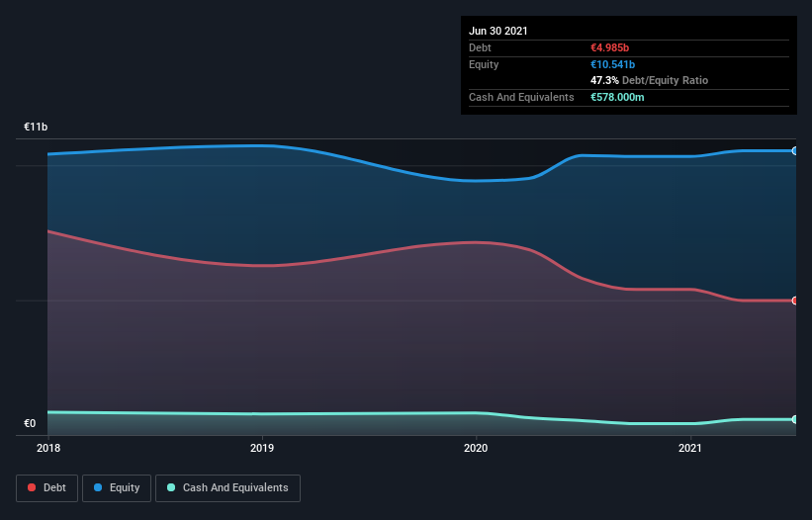Click the Jun 30 2021 tooltip date
Screen dimensions: 812x520
point(498,31)
